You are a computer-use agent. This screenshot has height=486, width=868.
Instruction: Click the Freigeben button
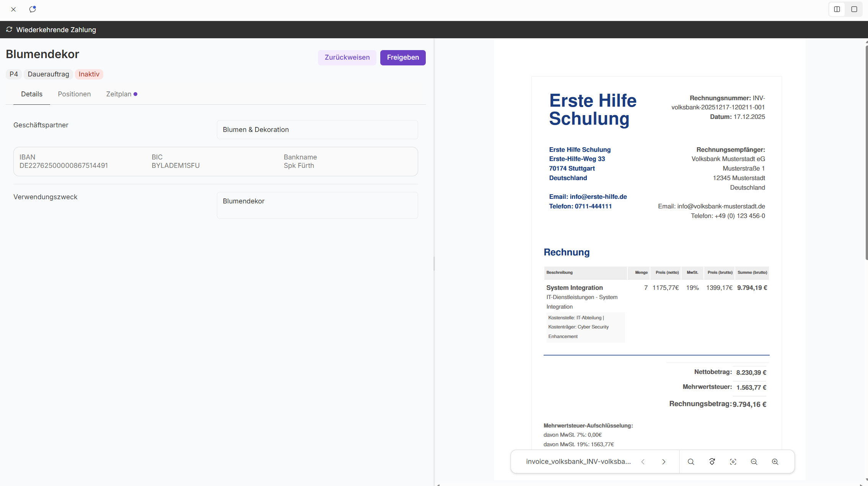point(403,57)
